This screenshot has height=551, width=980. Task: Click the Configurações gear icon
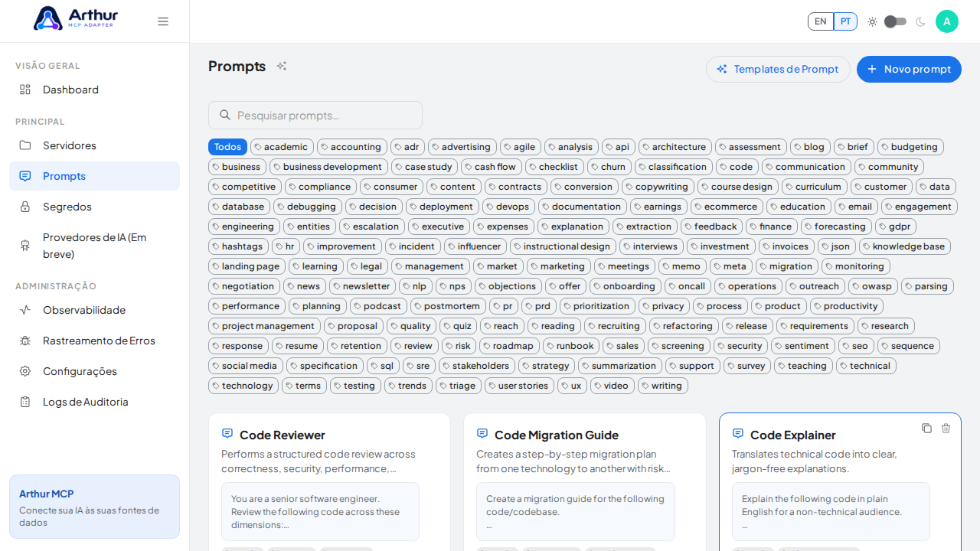[x=25, y=371]
